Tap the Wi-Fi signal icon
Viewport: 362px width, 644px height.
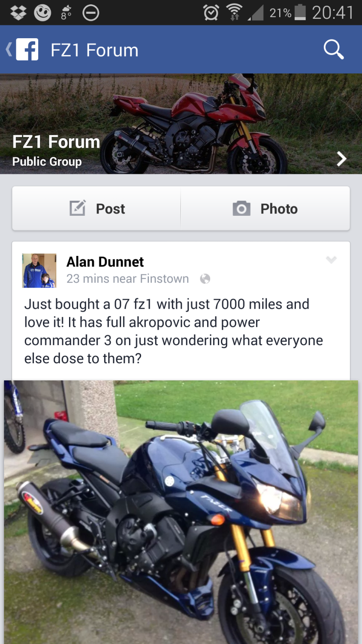pos(234,12)
